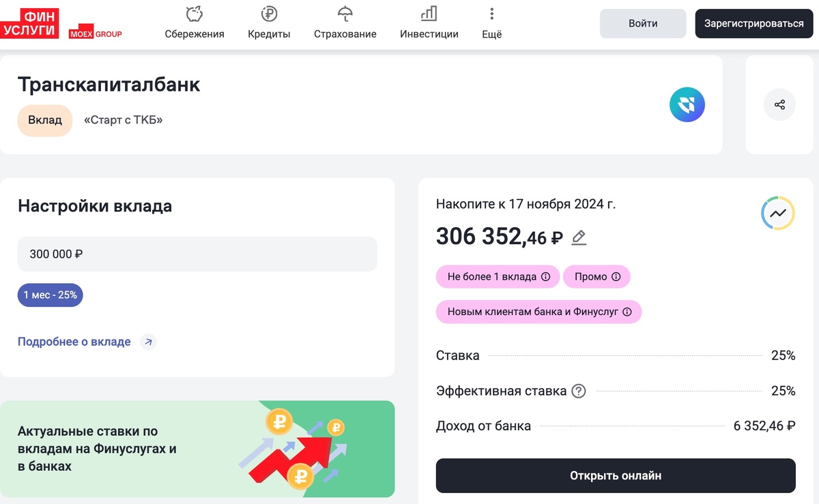Click the 300 000 ₽ amount field
This screenshot has height=504, width=819.
pyautogui.click(x=197, y=254)
